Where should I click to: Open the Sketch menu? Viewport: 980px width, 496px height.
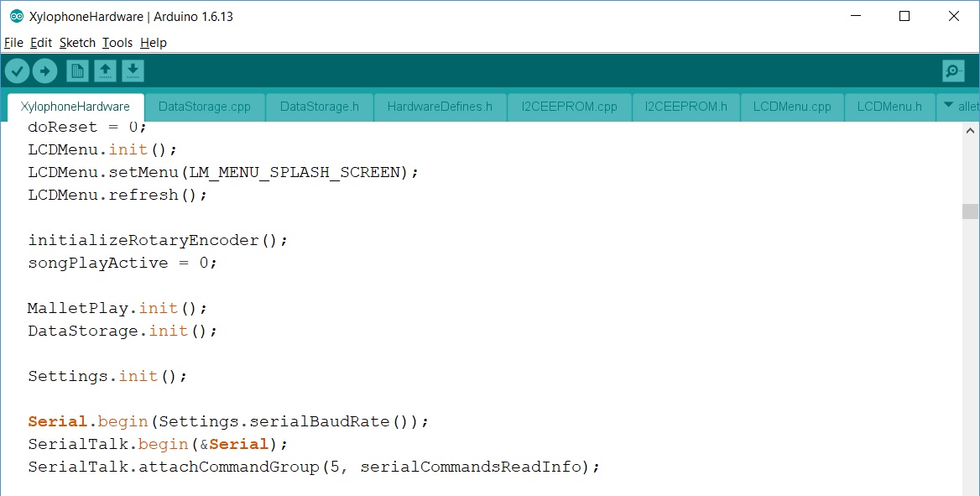pyautogui.click(x=77, y=43)
